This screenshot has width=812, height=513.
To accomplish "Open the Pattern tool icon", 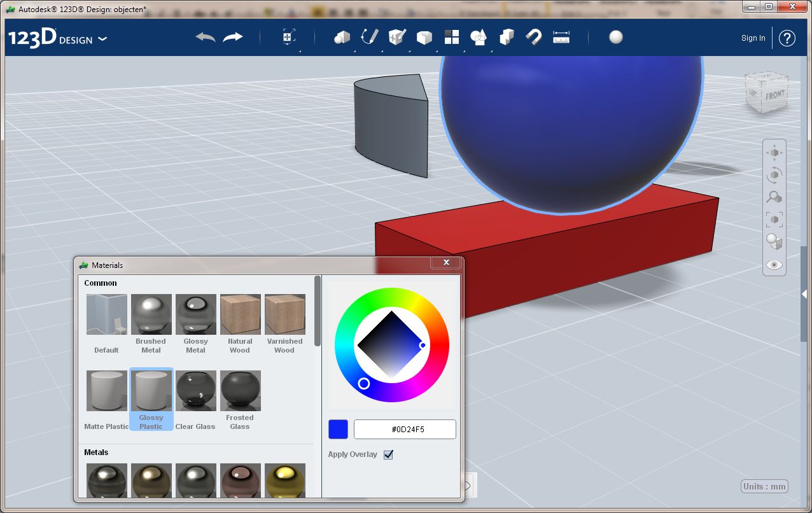I will [x=452, y=37].
